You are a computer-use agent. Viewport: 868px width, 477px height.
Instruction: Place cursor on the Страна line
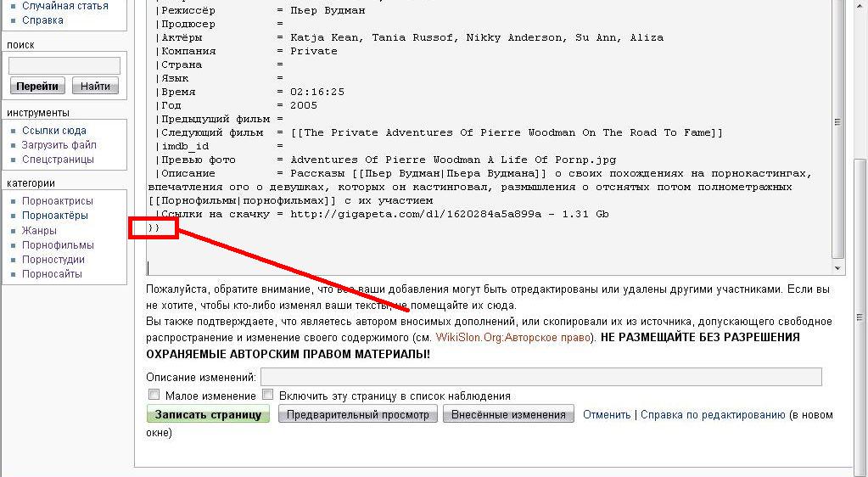click(x=220, y=65)
